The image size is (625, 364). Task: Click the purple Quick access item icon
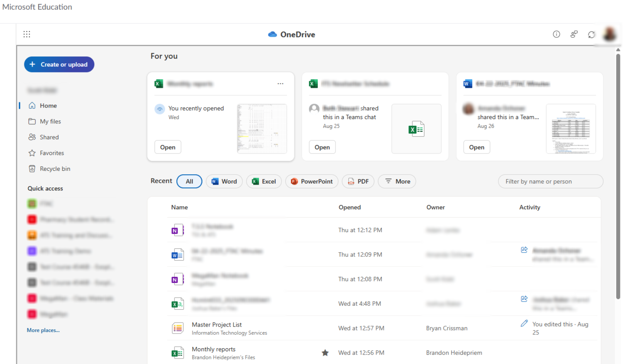[x=32, y=251]
